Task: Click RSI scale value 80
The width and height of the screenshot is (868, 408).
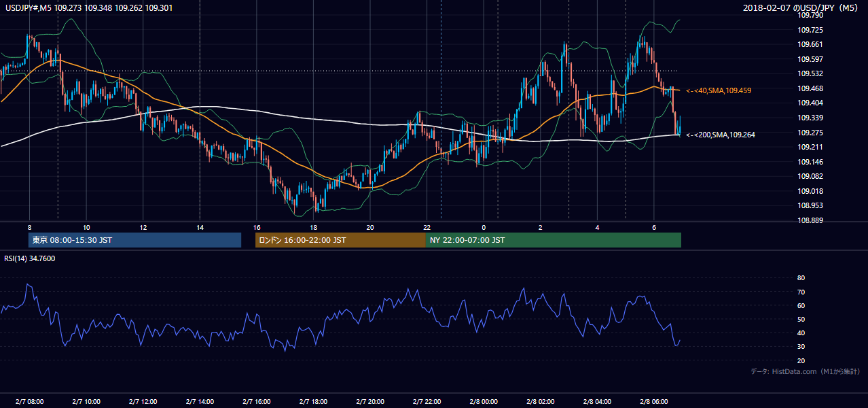Action: click(x=801, y=278)
